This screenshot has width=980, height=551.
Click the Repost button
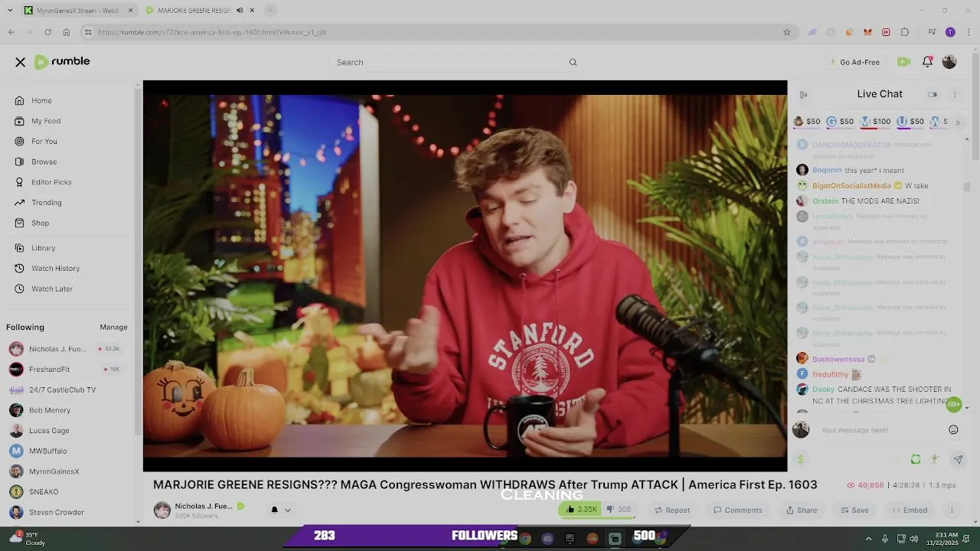[671, 510]
